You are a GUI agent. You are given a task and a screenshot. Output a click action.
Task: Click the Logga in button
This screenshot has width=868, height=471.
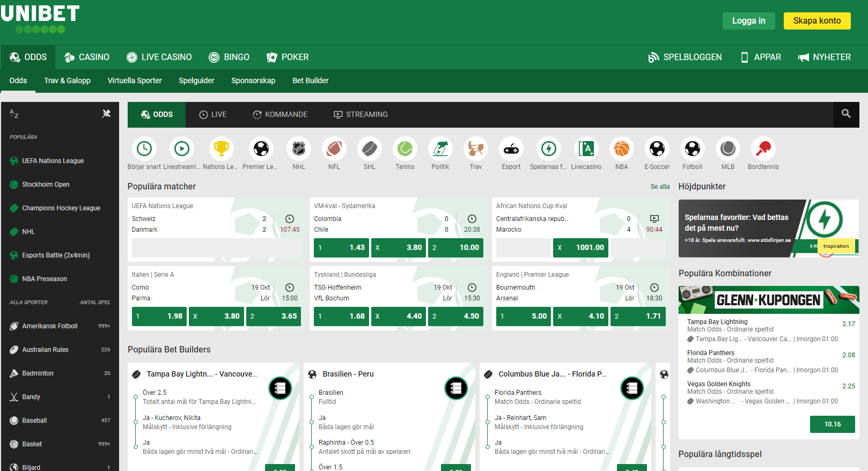[x=749, y=21]
